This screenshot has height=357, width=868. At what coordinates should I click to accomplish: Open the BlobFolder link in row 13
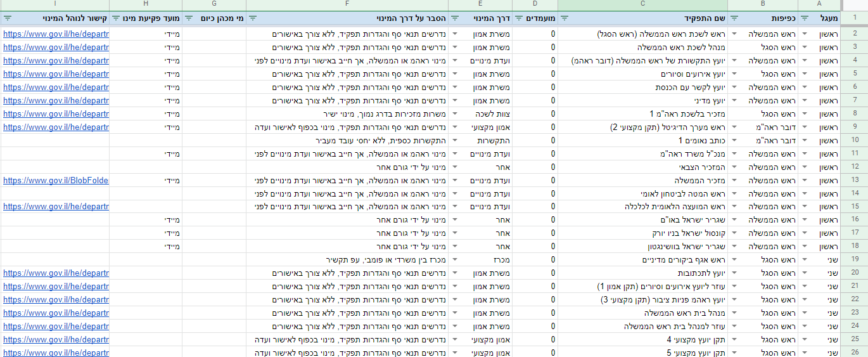pos(56,180)
